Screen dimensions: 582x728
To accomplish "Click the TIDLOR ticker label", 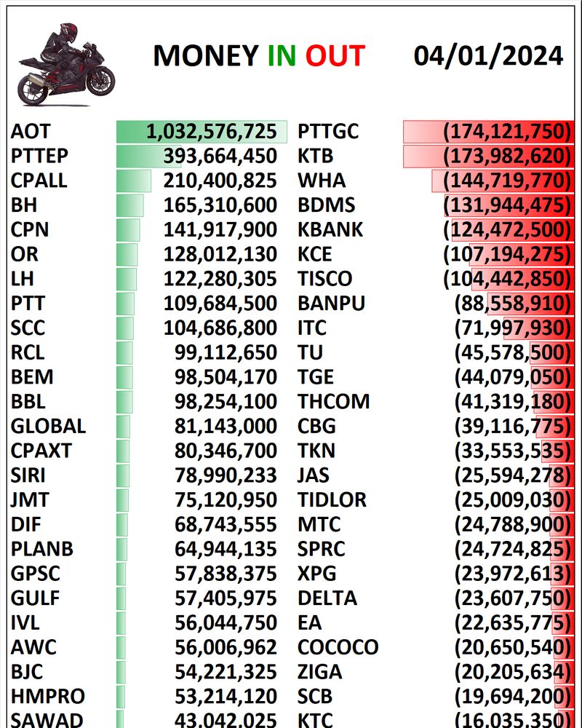I will (332, 500).
